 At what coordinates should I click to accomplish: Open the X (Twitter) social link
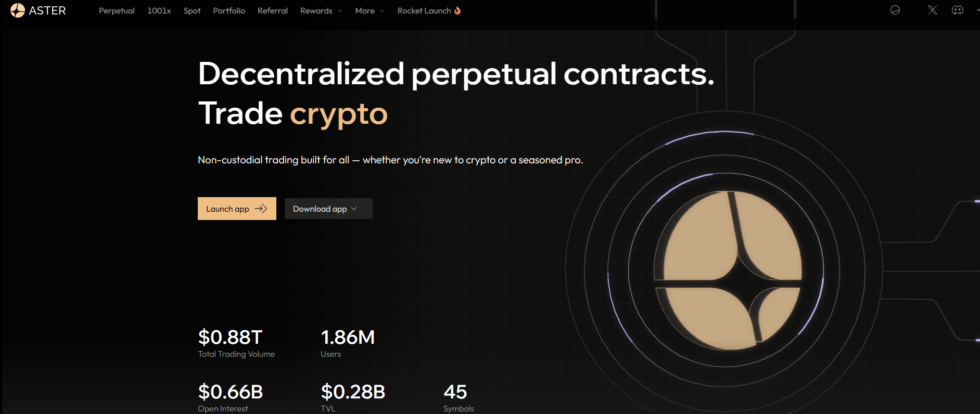932,10
